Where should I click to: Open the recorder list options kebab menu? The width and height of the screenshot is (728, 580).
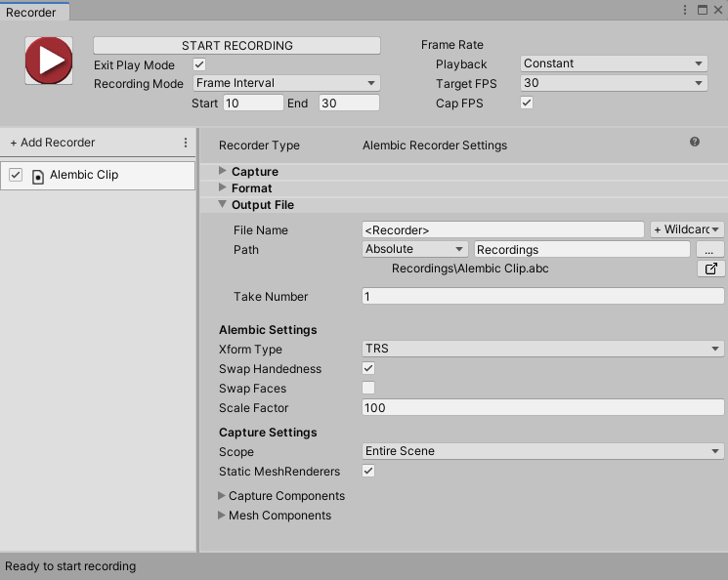click(x=186, y=143)
